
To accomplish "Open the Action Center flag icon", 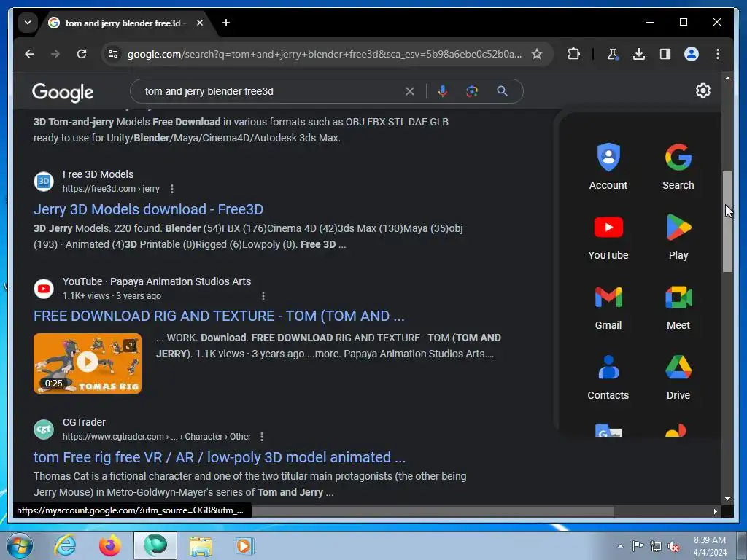I will coord(638,545).
